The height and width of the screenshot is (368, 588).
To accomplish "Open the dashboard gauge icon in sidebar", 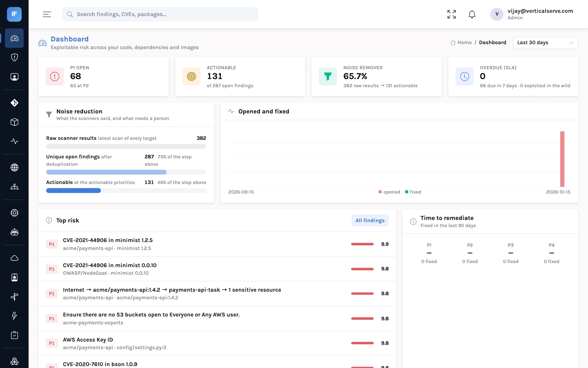I will click(14, 38).
